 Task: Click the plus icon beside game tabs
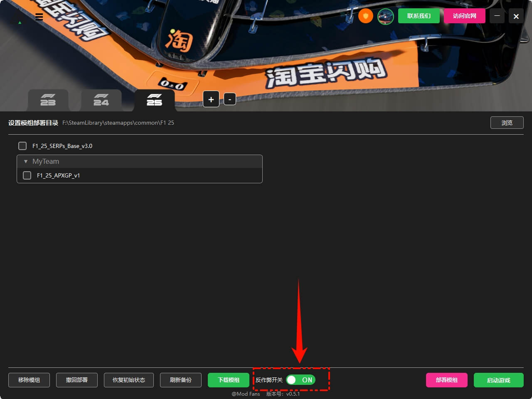click(x=211, y=99)
